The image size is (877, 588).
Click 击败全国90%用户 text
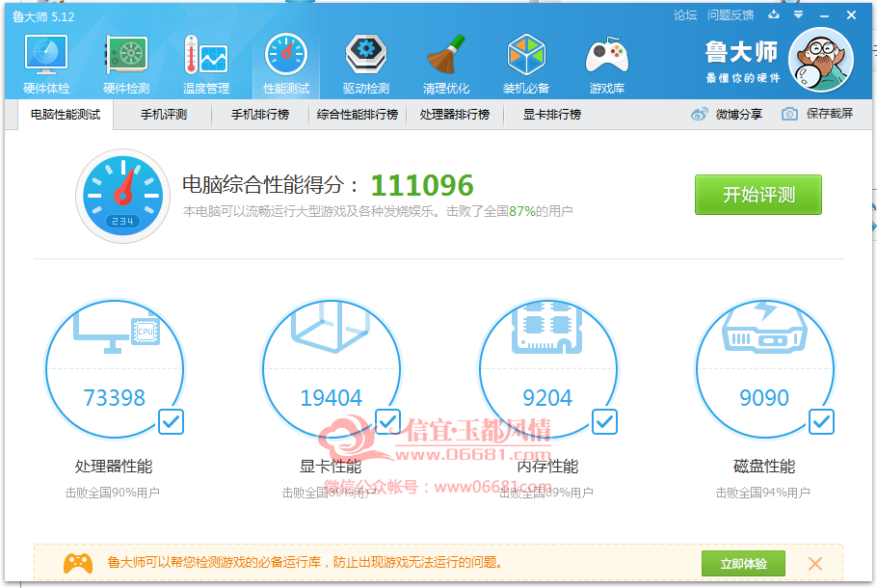pyautogui.click(x=113, y=493)
